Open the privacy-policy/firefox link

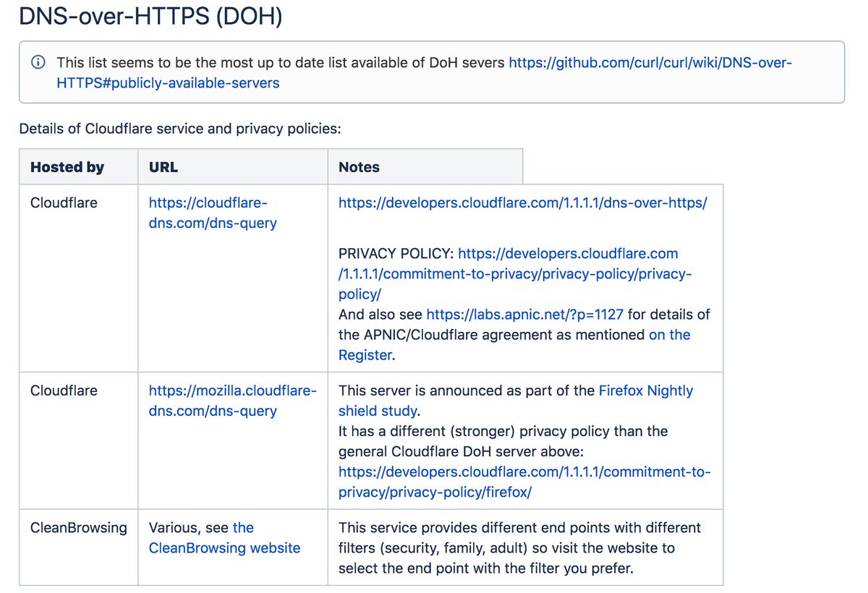coord(524,482)
